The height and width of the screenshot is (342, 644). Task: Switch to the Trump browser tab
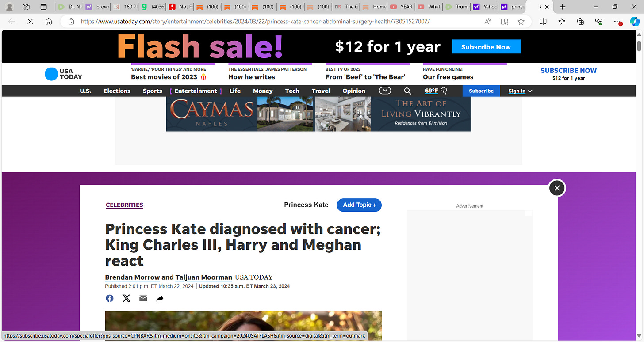457,7
